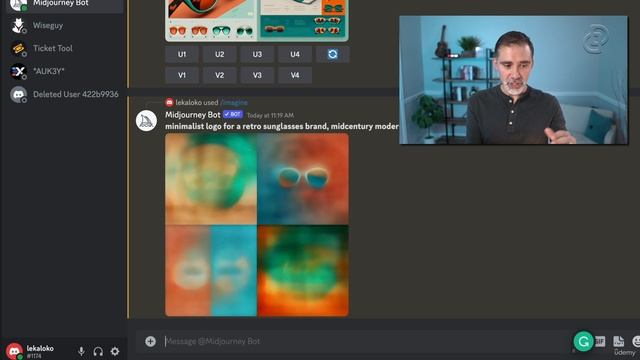This screenshot has width=640, height=360.
Task: Click the *AUK3Y* avatar icon
Action: click(18, 71)
